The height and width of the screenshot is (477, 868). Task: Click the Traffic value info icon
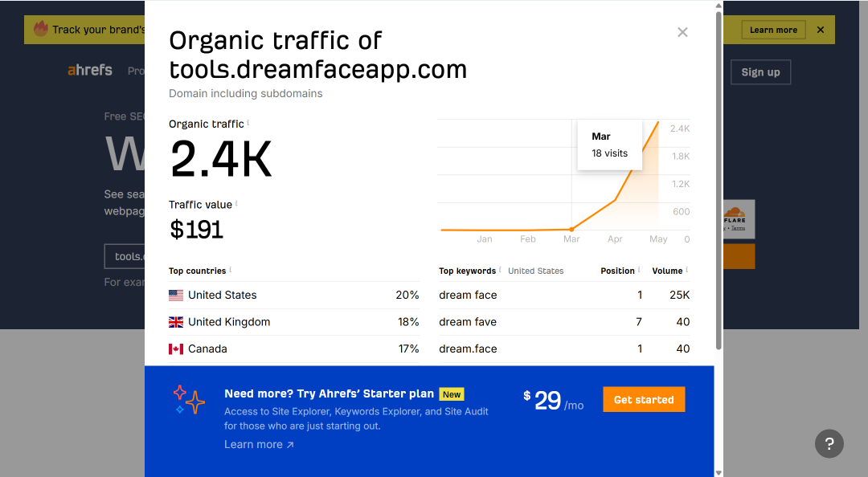236,204
